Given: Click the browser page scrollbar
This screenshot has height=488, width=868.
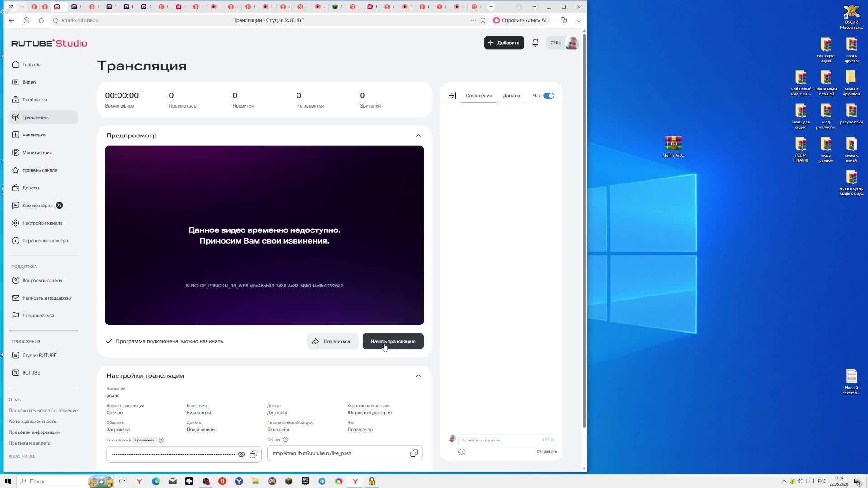Looking at the screenshot, I should [584, 230].
